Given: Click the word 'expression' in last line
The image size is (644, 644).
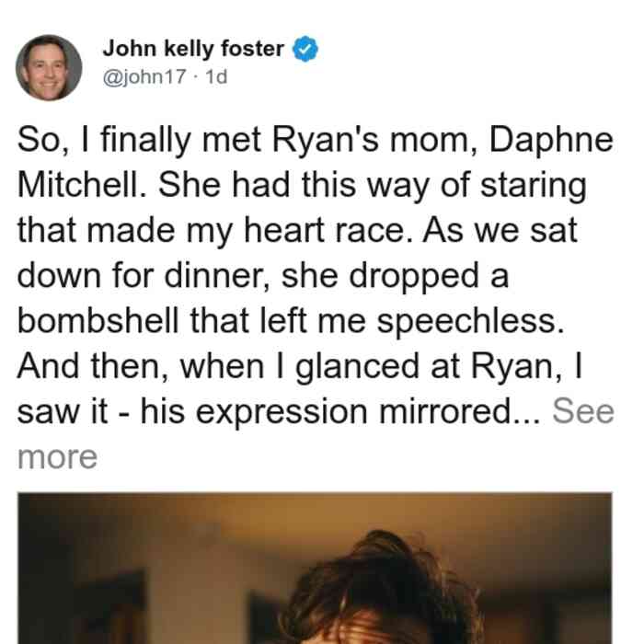Looking at the screenshot, I should click(282, 412).
